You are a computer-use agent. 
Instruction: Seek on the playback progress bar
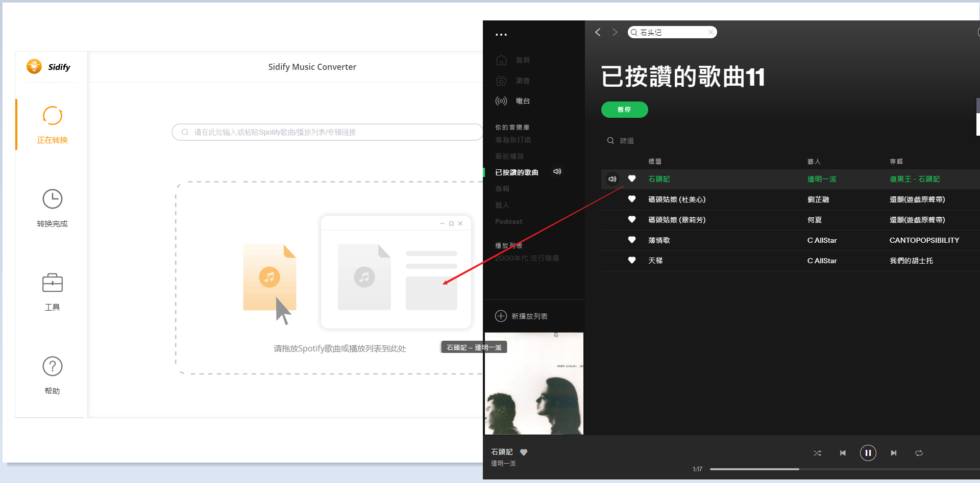(x=845, y=469)
